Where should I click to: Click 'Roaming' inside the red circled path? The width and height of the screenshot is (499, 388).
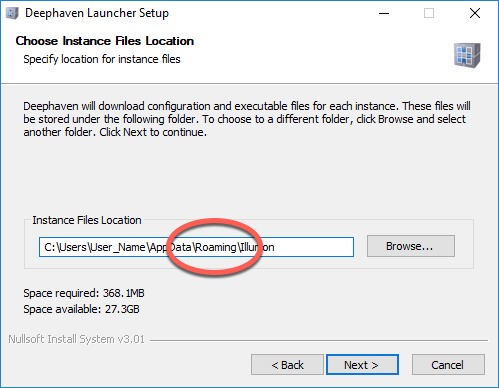click(x=216, y=247)
